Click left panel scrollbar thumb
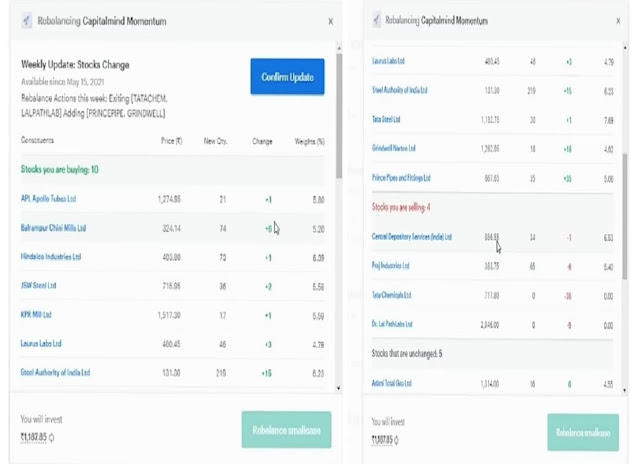640x464 pixels. (x=339, y=116)
